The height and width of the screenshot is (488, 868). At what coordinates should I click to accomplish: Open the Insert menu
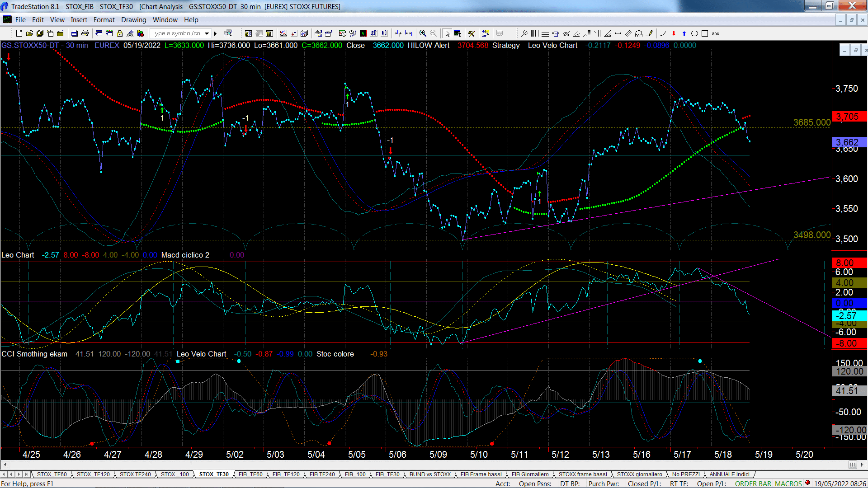[x=79, y=20]
